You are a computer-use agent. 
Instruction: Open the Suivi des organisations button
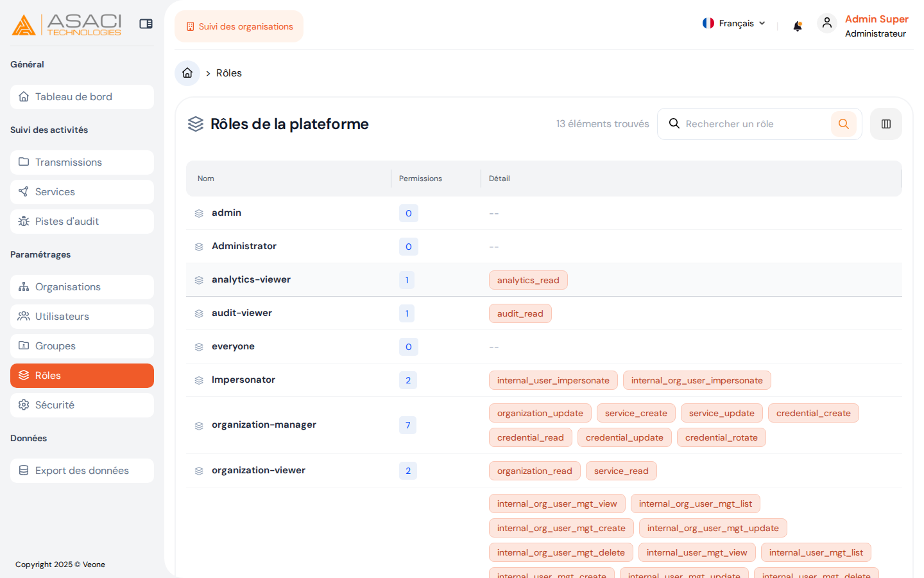click(239, 26)
